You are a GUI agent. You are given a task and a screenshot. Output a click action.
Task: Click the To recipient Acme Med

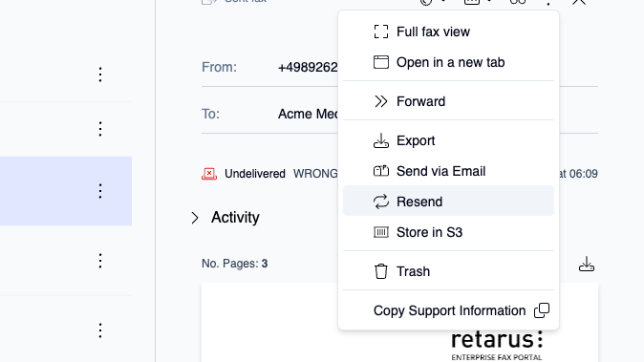tap(308, 114)
